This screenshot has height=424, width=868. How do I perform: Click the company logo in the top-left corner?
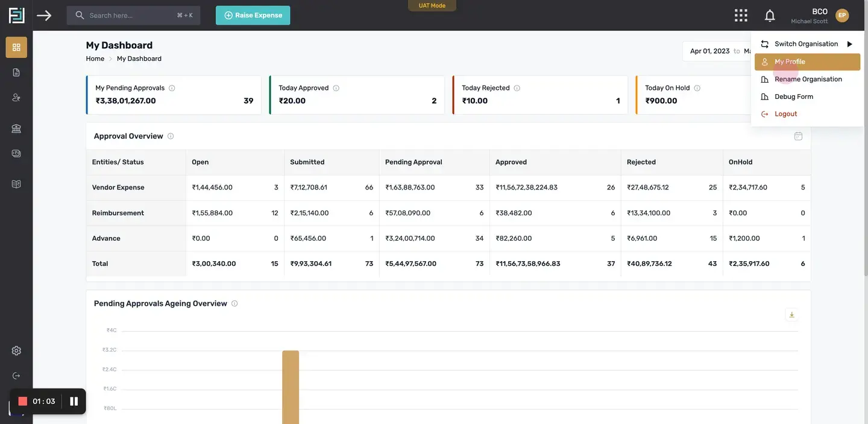pyautogui.click(x=16, y=15)
